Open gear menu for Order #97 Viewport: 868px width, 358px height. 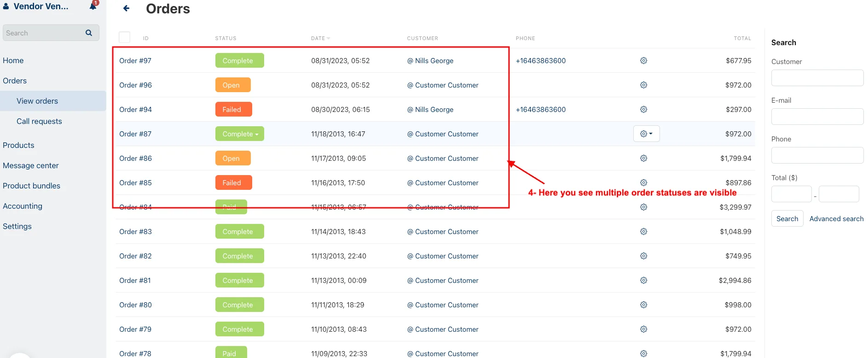pos(643,60)
